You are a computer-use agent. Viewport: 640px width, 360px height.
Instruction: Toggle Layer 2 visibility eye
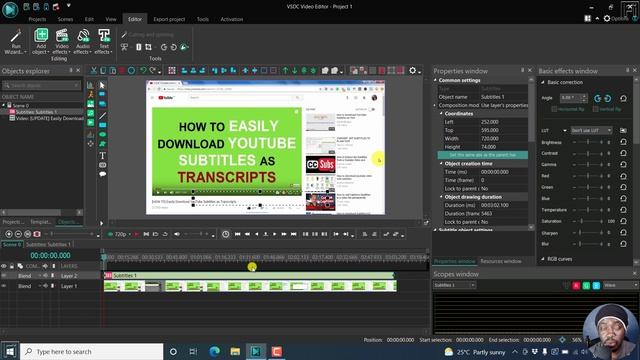click(4, 276)
